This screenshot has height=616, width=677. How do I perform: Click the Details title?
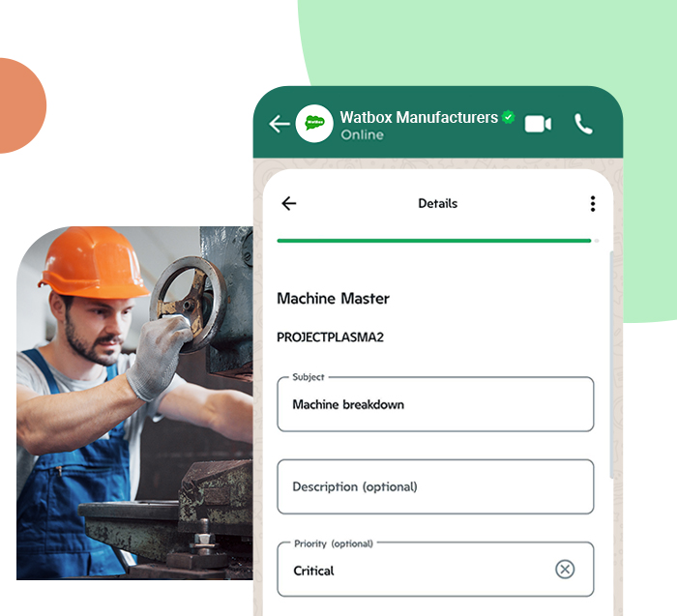pos(437,203)
